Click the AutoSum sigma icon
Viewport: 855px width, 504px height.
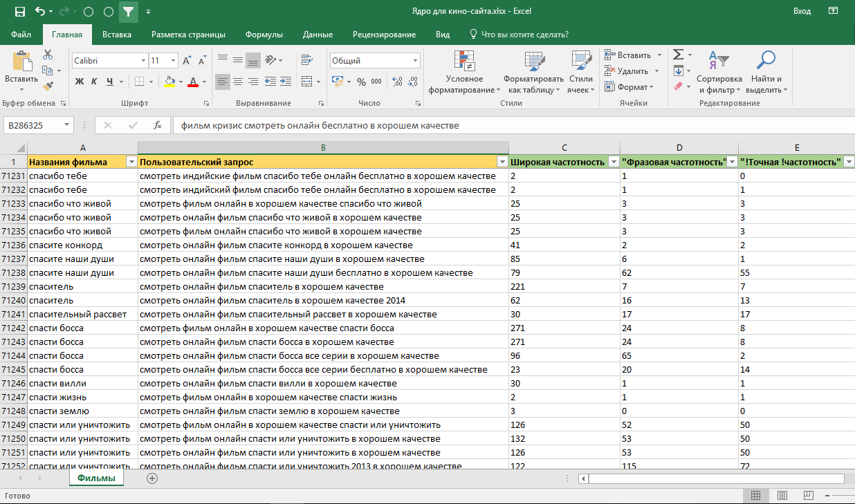click(678, 55)
